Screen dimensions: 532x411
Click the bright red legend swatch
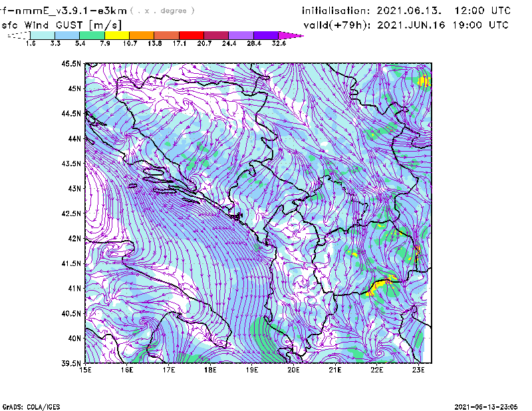pyautogui.click(x=192, y=35)
